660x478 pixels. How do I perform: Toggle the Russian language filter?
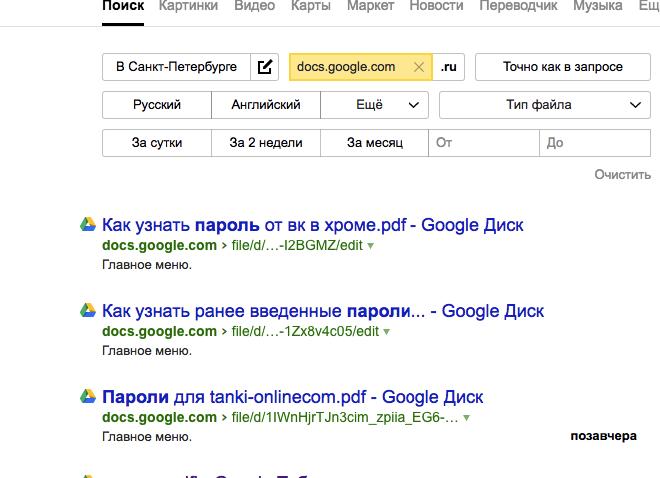[x=157, y=105]
